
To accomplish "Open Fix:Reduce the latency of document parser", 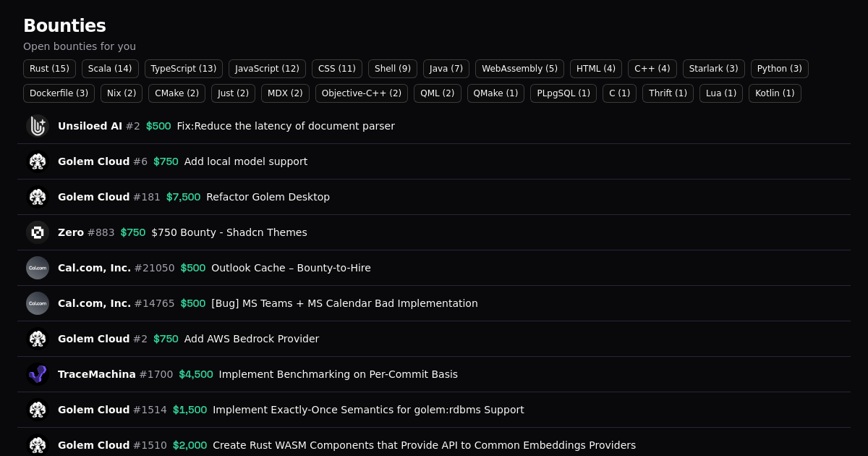I will [286, 126].
